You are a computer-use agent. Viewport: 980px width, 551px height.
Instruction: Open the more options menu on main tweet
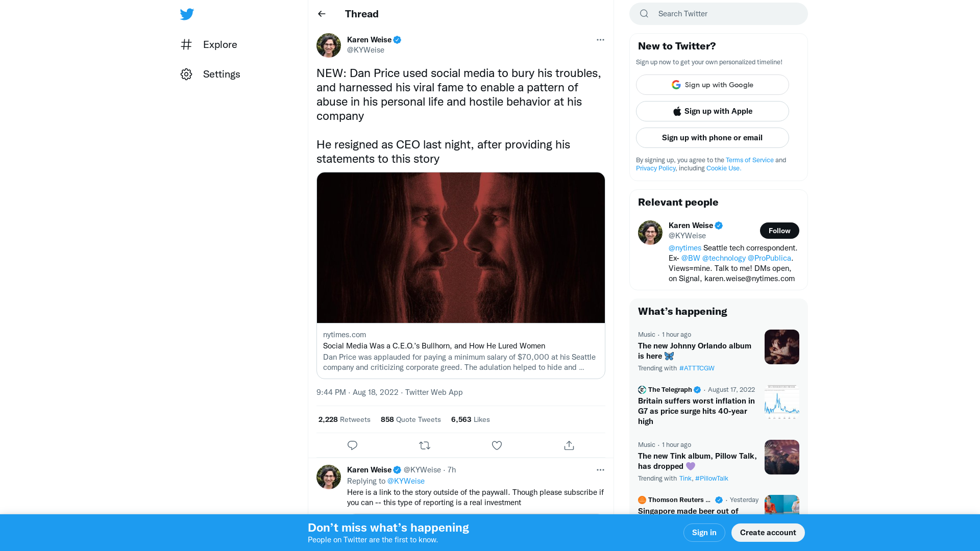click(x=600, y=39)
